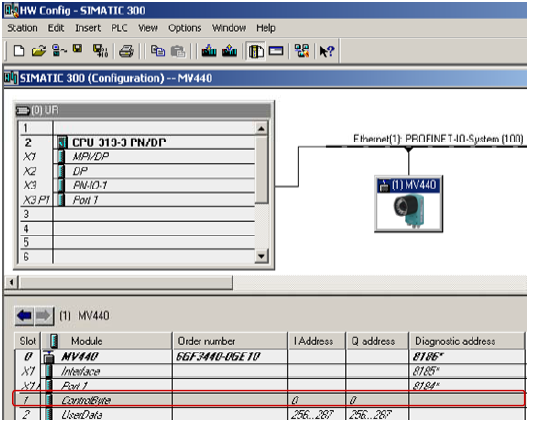Open the Insert menu

point(88,28)
